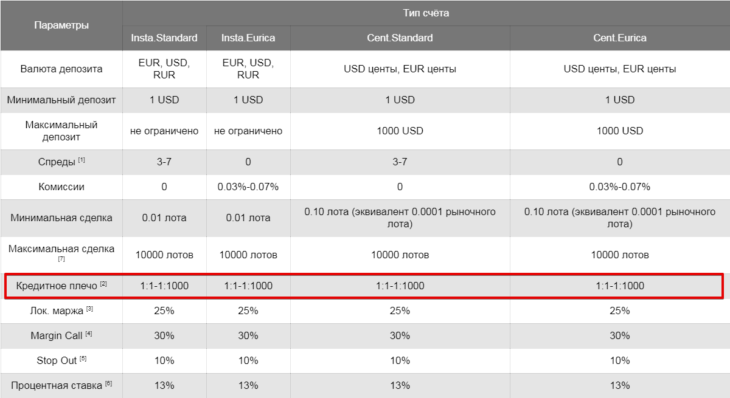This screenshot has height=398, width=730.
Task: Click the Минимальная сделка row label
Action: click(x=61, y=217)
